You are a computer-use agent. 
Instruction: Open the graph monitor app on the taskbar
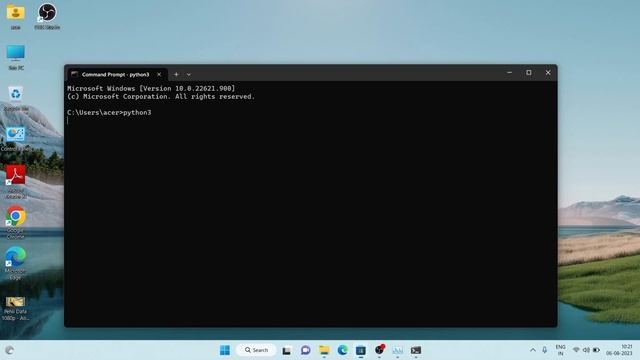coord(398,350)
